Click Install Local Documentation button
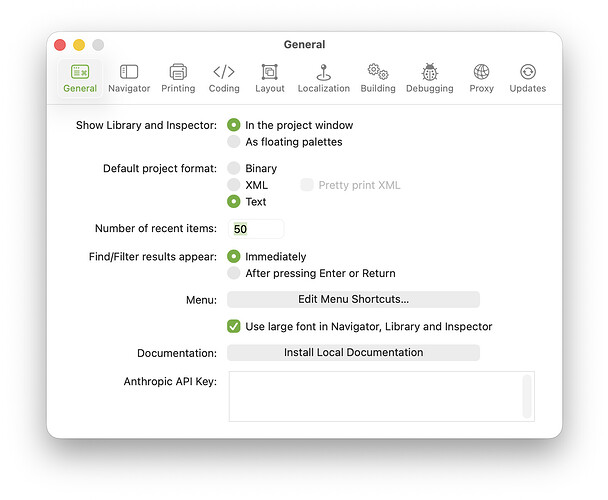This screenshot has height=500, width=608. click(x=353, y=353)
